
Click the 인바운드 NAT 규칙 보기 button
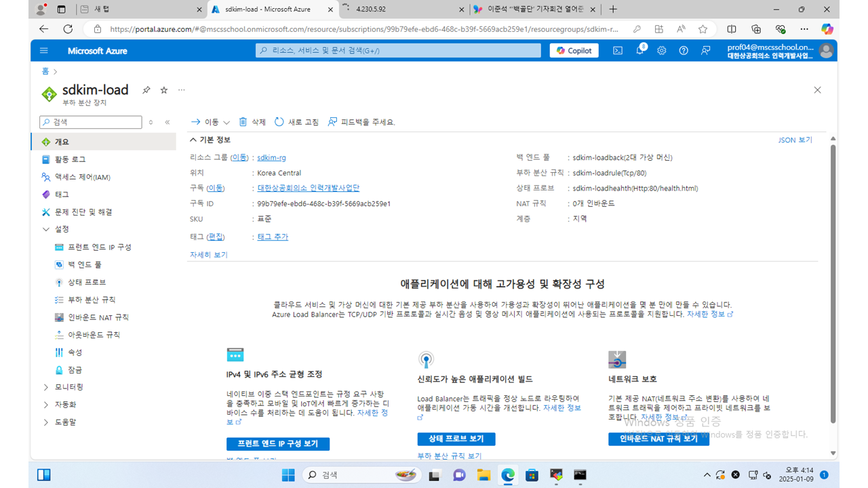pos(658,439)
